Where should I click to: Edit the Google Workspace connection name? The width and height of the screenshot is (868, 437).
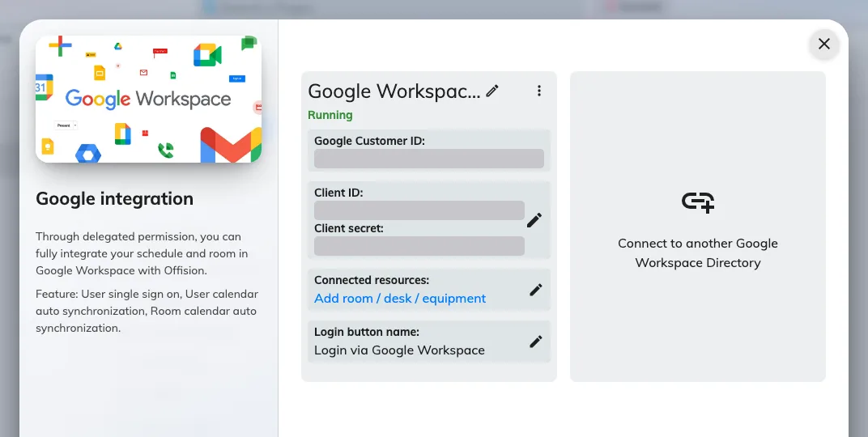[x=492, y=91]
